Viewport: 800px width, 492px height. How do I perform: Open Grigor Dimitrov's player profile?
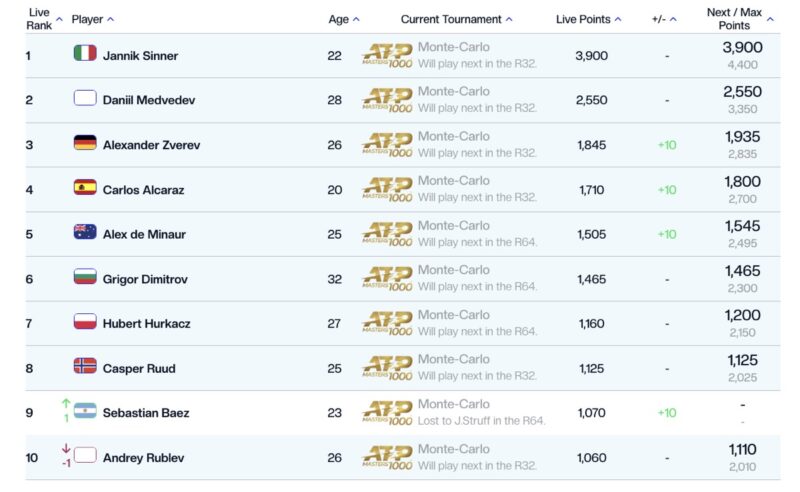(145, 279)
